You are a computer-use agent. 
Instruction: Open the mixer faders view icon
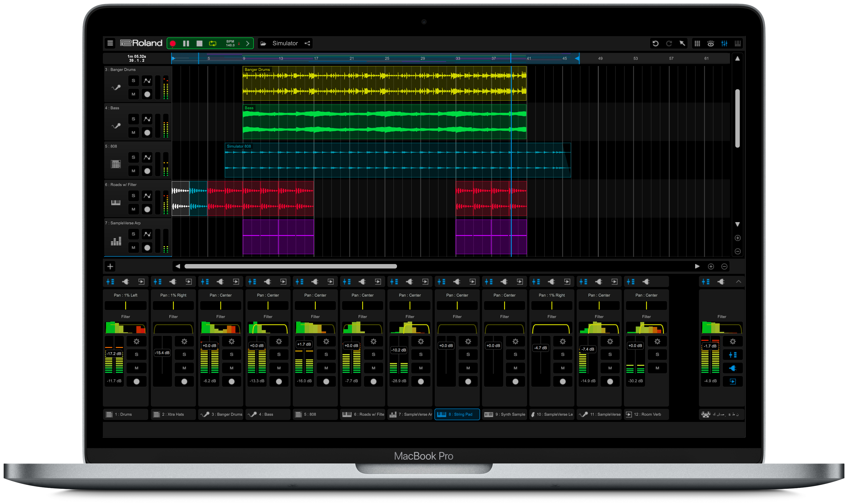pos(724,43)
